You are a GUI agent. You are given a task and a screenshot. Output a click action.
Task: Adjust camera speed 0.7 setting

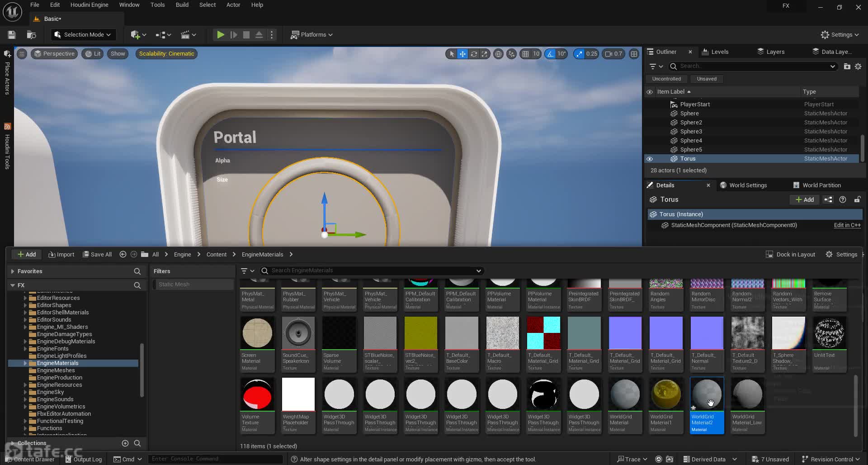(x=614, y=54)
